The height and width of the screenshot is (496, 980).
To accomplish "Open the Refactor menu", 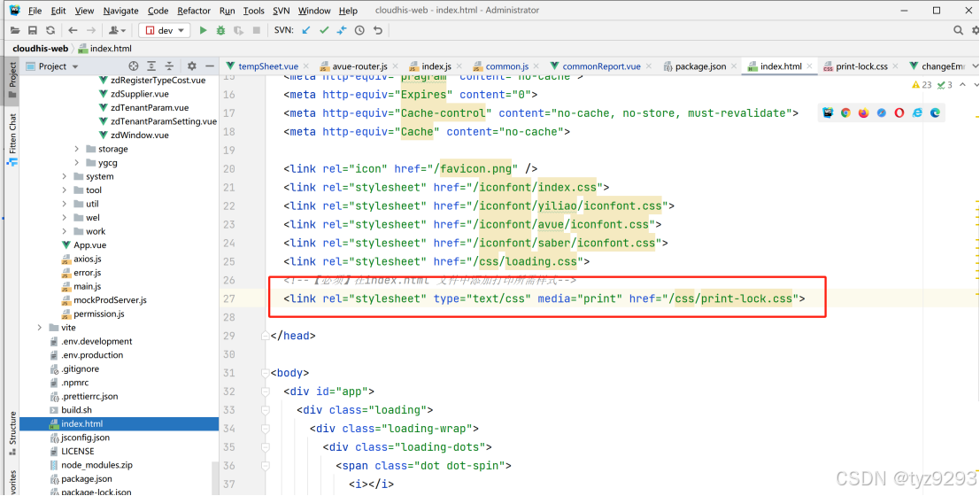I will (x=194, y=11).
